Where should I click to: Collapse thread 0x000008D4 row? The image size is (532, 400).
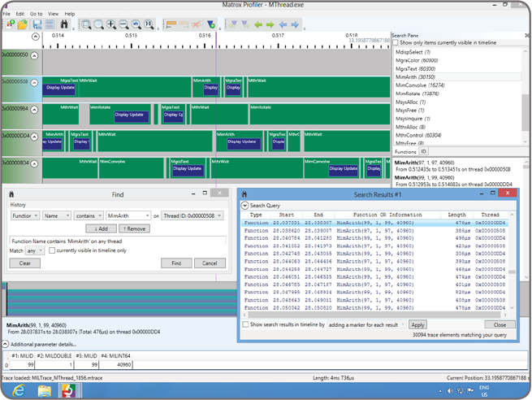34,163
